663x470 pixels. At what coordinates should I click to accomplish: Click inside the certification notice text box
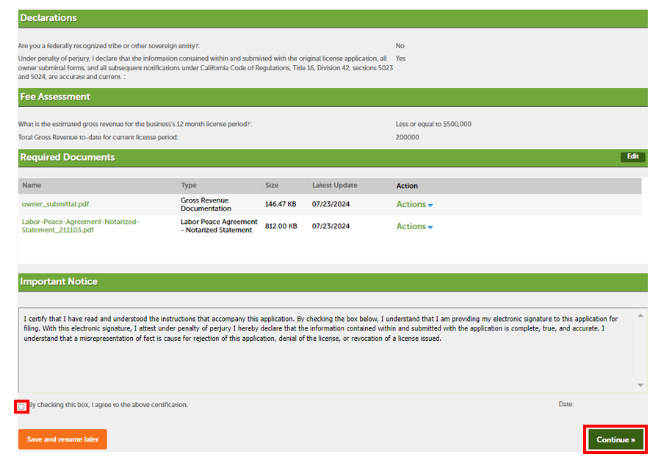(x=320, y=350)
